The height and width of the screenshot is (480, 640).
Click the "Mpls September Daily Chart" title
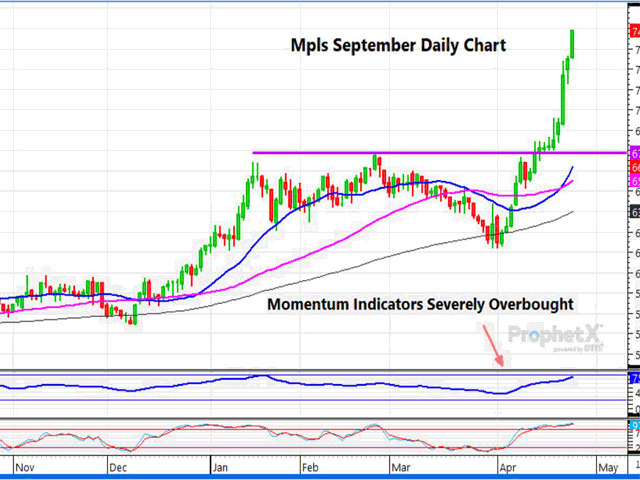398,45
